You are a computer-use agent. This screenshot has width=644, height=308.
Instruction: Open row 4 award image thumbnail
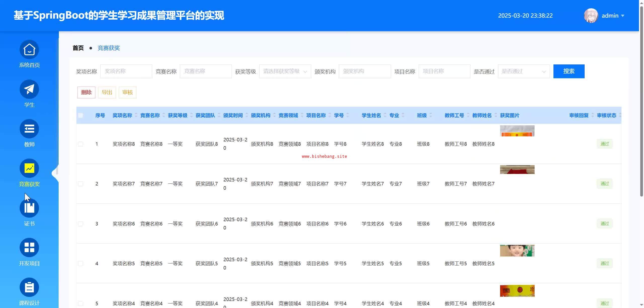(x=517, y=251)
